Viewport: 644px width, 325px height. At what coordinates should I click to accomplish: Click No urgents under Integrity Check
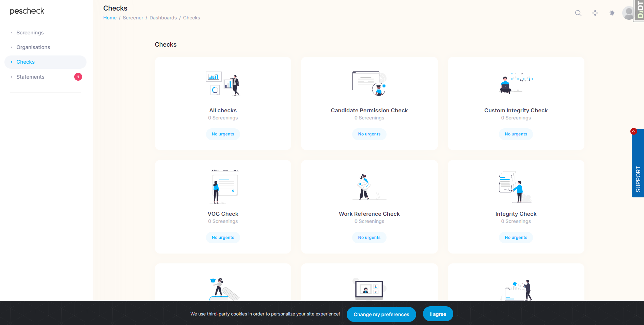(516, 238)
